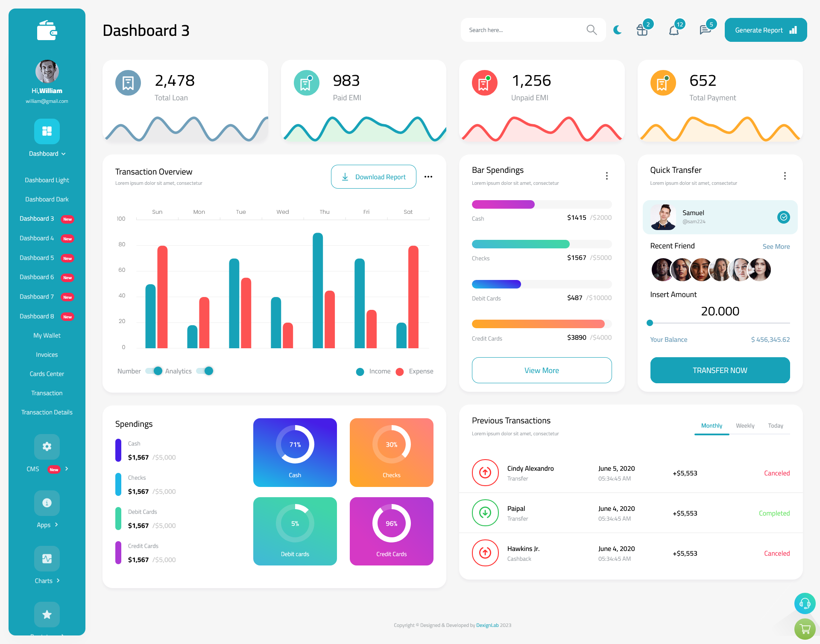
Task: Click the Total Loan summary icon
Action: 128,82
